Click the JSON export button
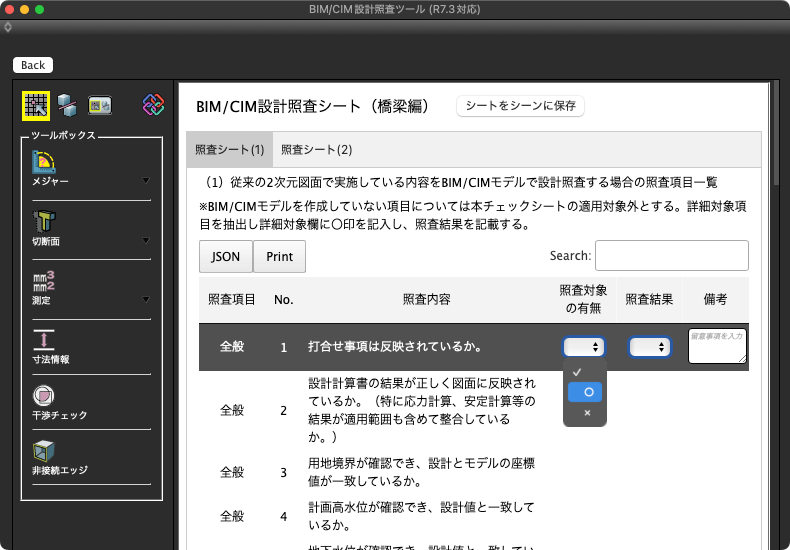The height and width of the screenshot is (550, 790). tap(226, 257)
